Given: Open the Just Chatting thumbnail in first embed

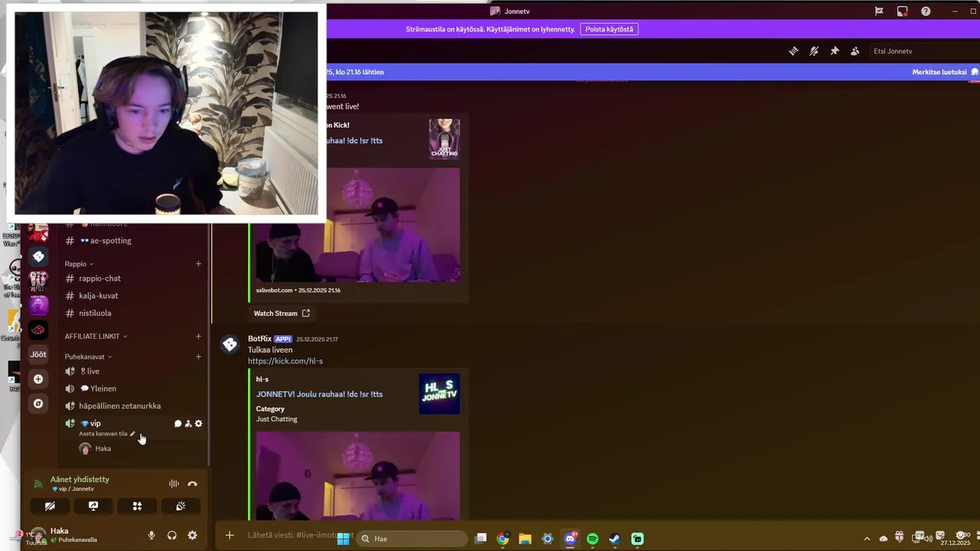Looking at the screenshot, I should (x=444, y=139).
